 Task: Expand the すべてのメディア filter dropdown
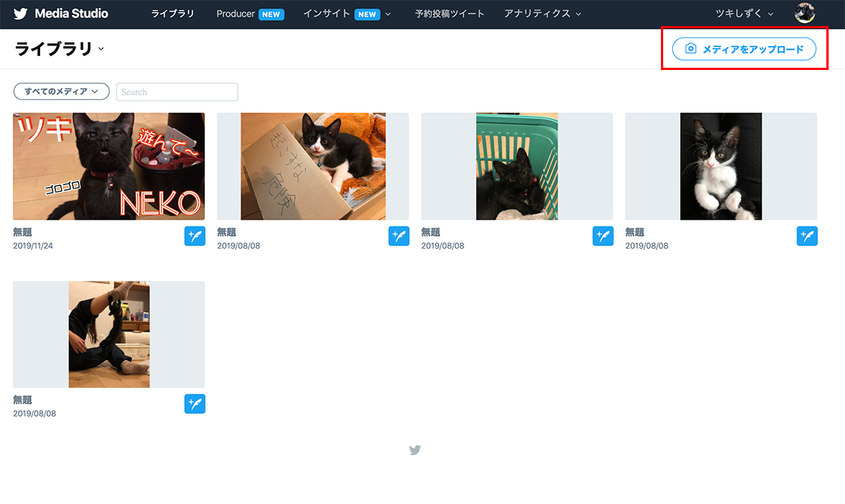pos(61,92)
